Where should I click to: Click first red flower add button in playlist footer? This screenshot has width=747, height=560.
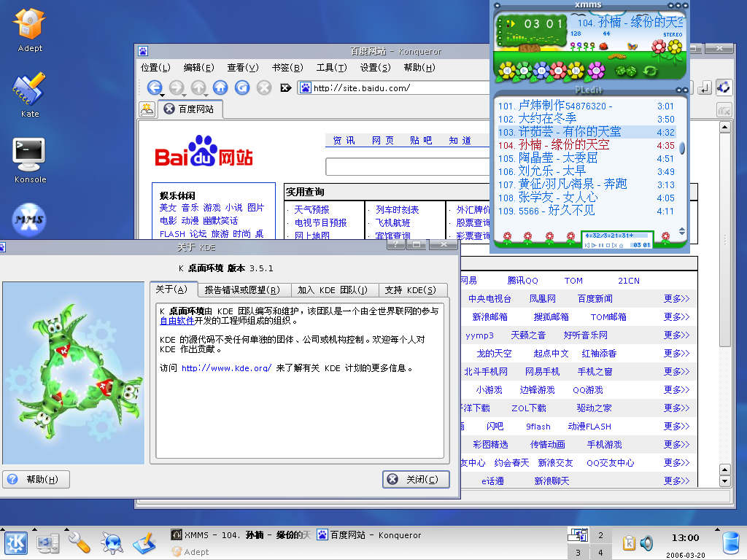(x=508, y=237)
